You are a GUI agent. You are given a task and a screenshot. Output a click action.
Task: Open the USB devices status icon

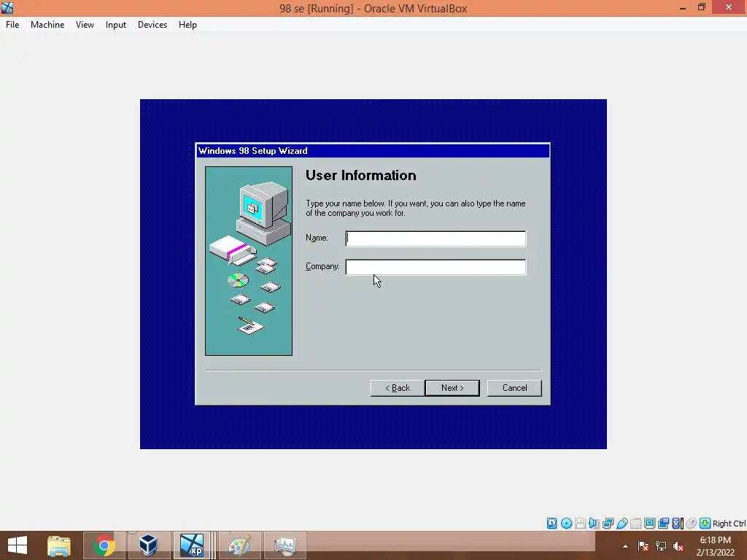622,524
